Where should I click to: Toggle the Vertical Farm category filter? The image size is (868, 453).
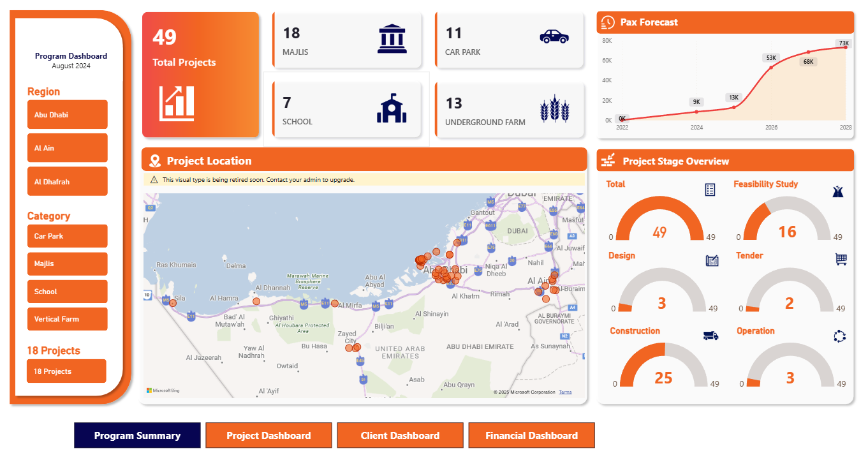(x=67, y=319)
